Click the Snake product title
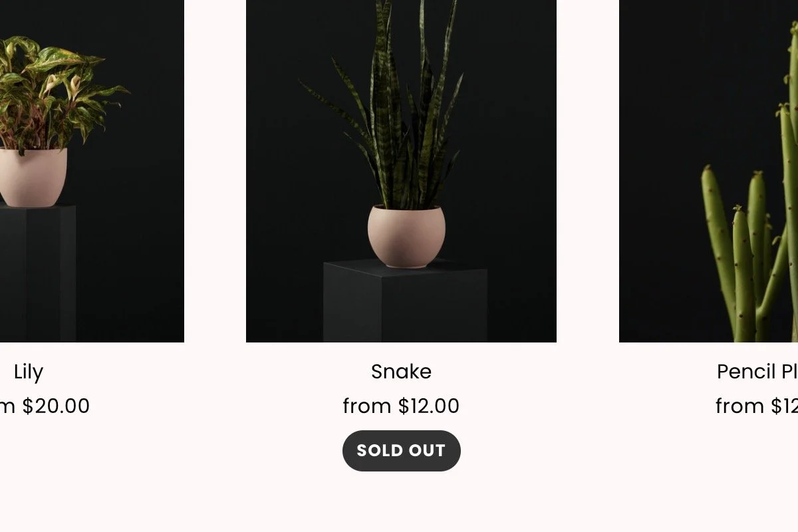The image size is (798, 532). pyautogui.click(x=401, y=372)
